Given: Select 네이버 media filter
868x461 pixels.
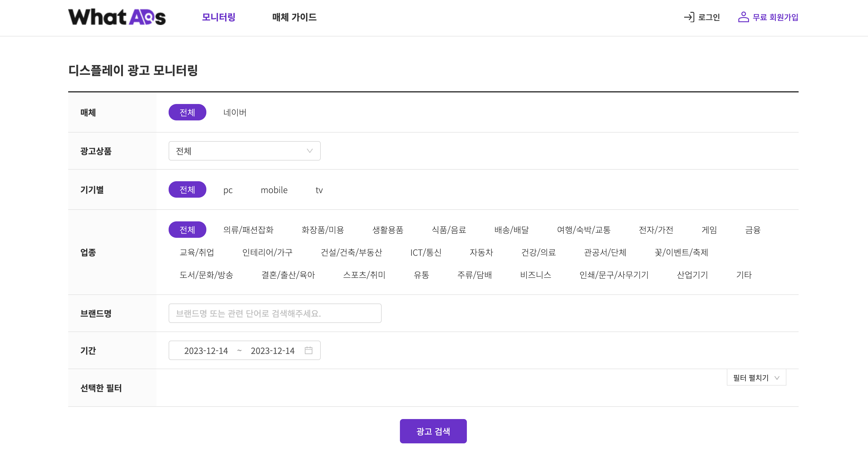Looking at the screenshot, I should click(235, 113).
